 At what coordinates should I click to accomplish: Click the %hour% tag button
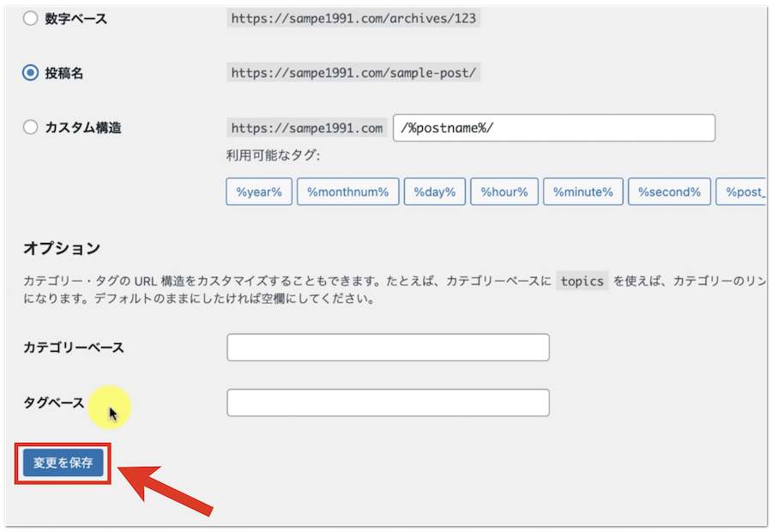504,192
